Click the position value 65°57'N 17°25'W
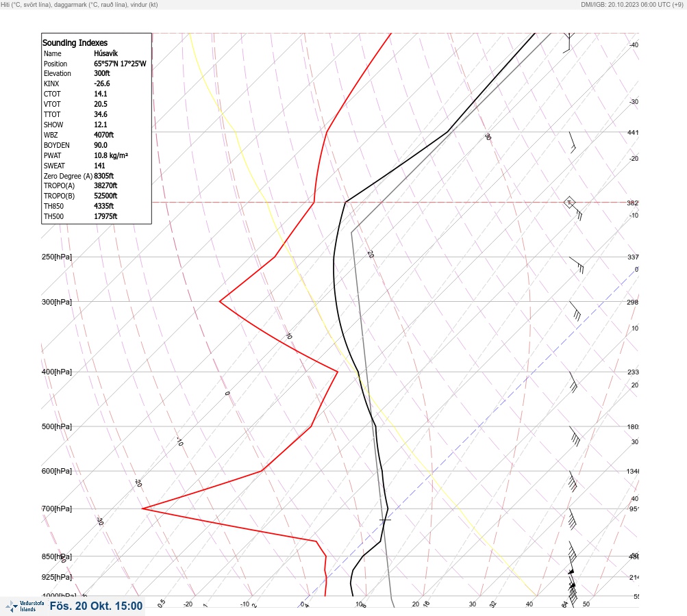The width and height of the screenshot is (687, 616). pos(120,64)
